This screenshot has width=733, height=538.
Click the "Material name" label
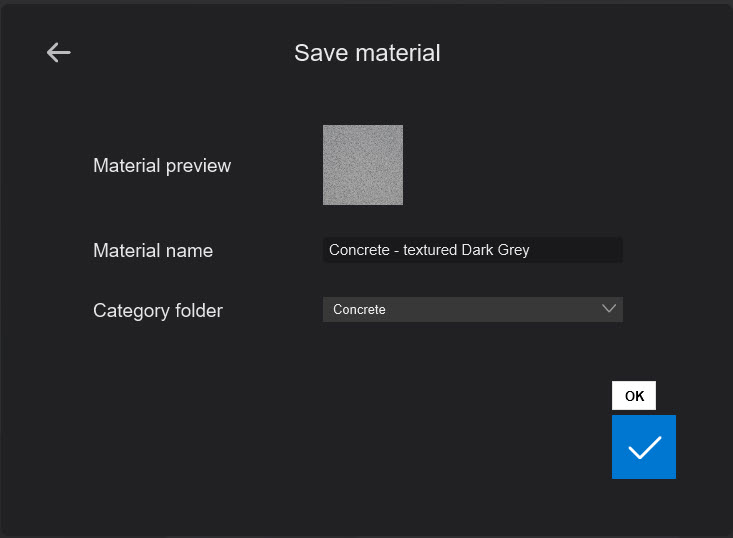click(153, 251)
